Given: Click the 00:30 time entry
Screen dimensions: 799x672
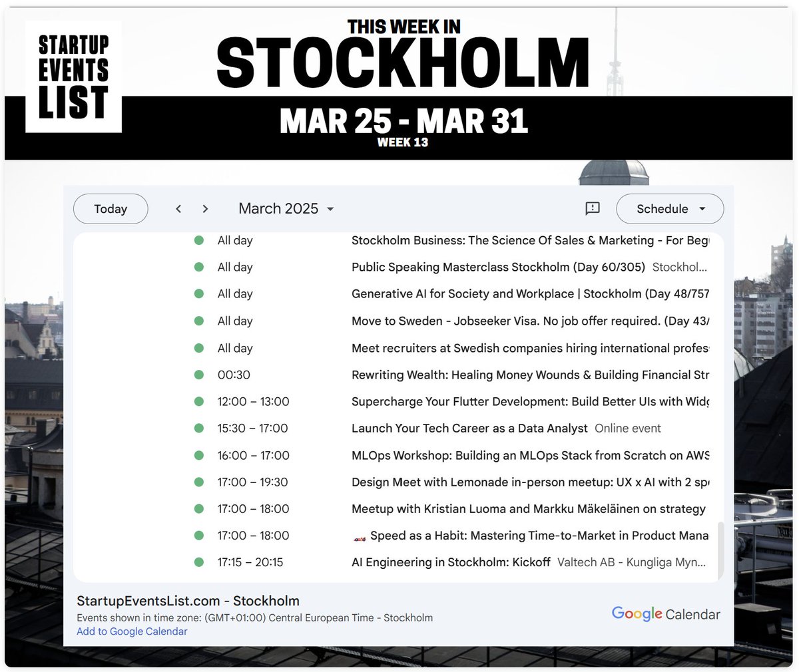Looking at the screenshot, I should (x=234, y=375).
